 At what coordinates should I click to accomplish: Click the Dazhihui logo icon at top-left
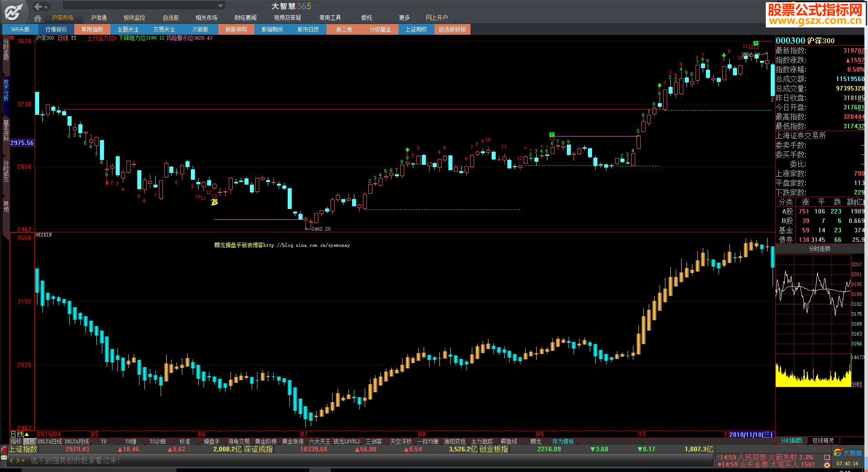pyautogui.click(x=14, y=12)
